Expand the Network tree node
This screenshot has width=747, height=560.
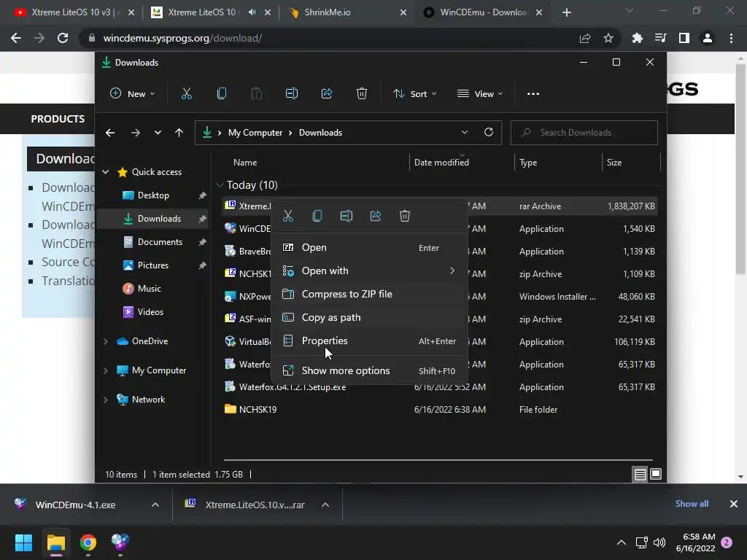105,400
